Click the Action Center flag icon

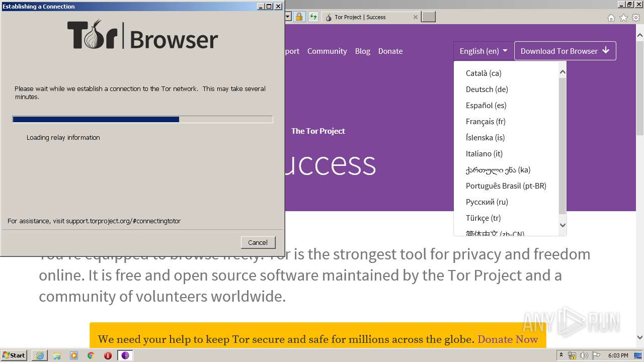(595, 355)
